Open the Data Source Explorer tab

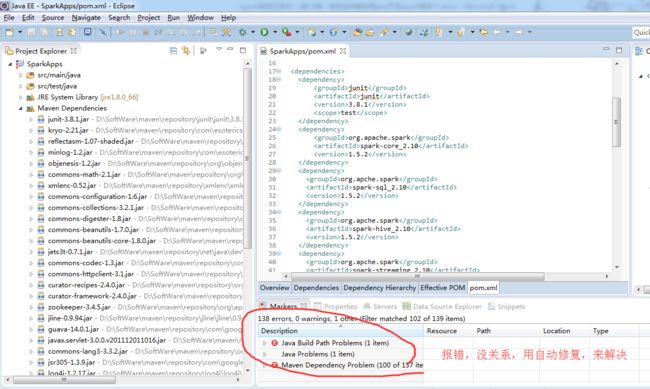pos(442,306)
